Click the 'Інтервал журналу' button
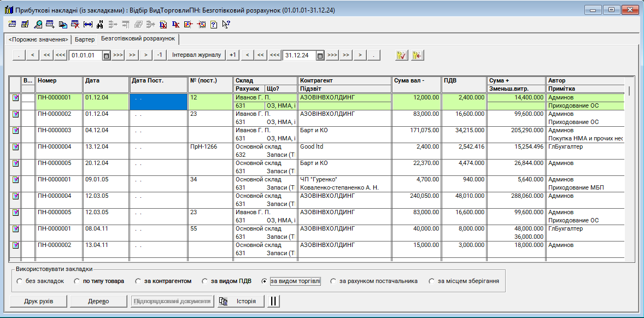The height and width of the screenshot is (318, 644). [196, 55]
